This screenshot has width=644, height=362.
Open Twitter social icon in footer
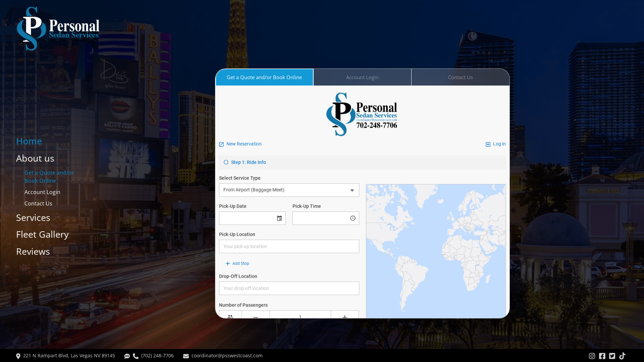click(x=612, y=356)
